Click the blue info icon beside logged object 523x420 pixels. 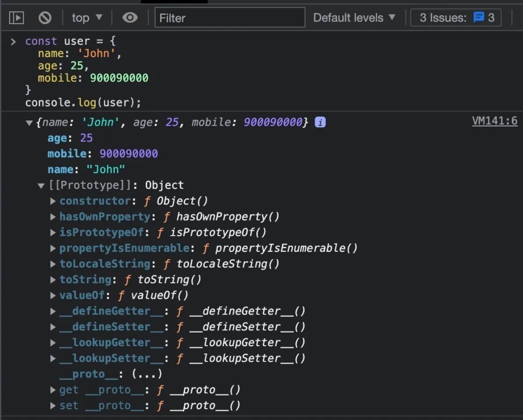[x=320, y=122]
